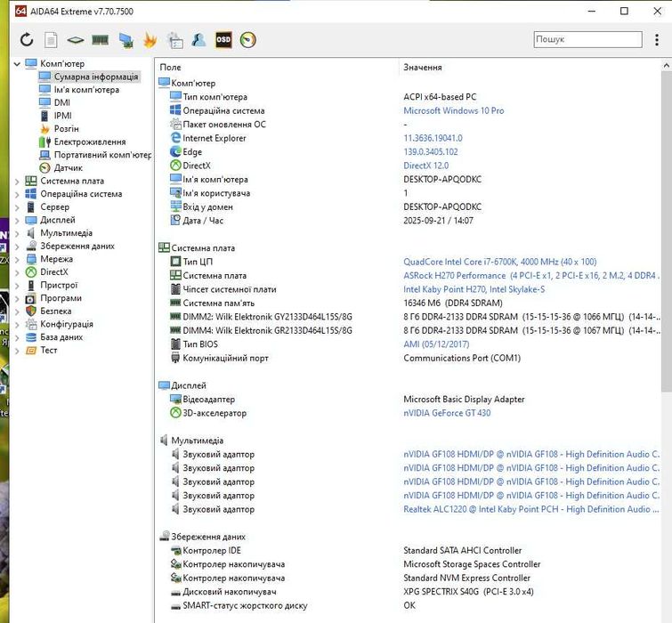
Task: Select Розгін in the sidebar tree
Action: (x=66, y=129)
